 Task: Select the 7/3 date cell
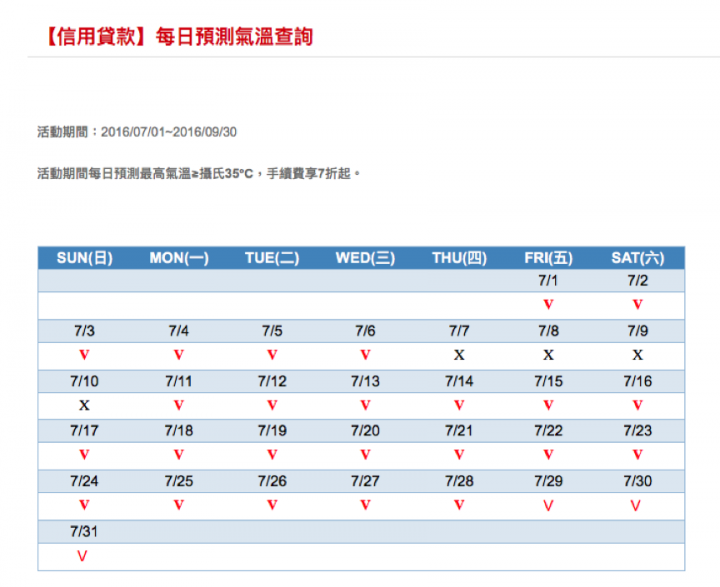pyautogui.click(x=84, y=331)
